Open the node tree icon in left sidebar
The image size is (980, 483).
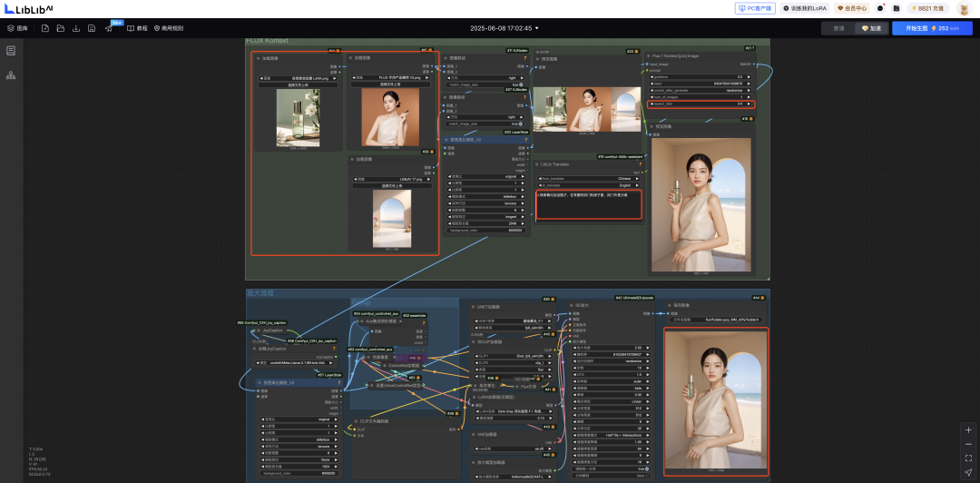coord(11,75)
